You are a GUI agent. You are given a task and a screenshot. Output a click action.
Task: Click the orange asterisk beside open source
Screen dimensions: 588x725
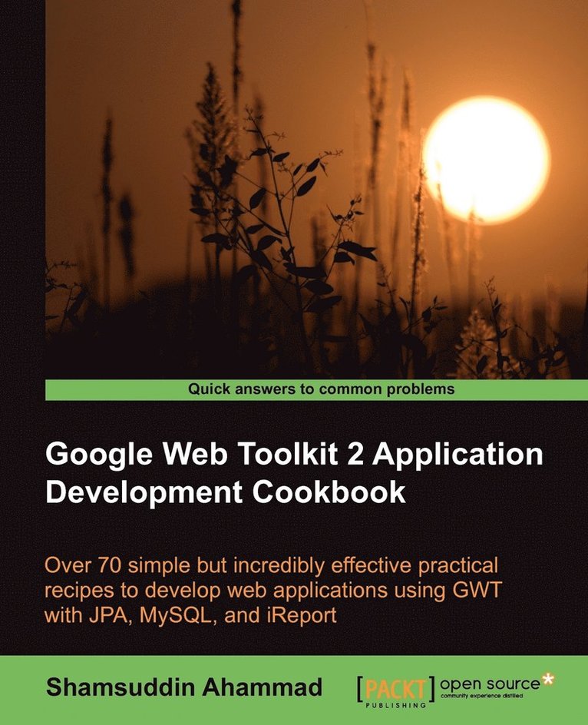tap(547, 680)
